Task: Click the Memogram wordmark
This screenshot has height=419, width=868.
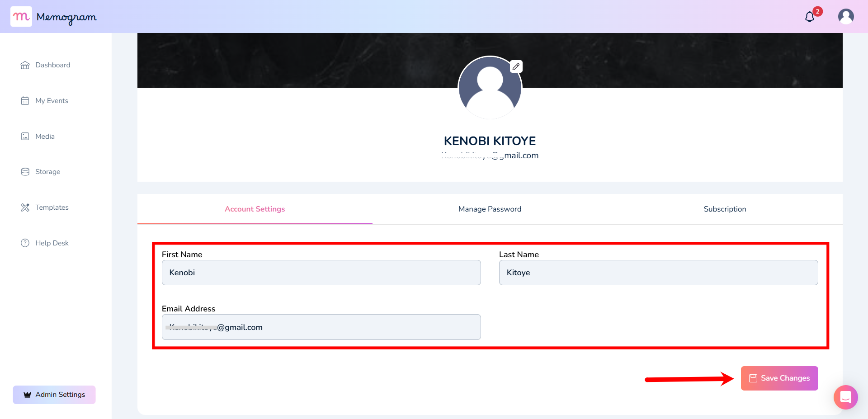Action: 66,17
